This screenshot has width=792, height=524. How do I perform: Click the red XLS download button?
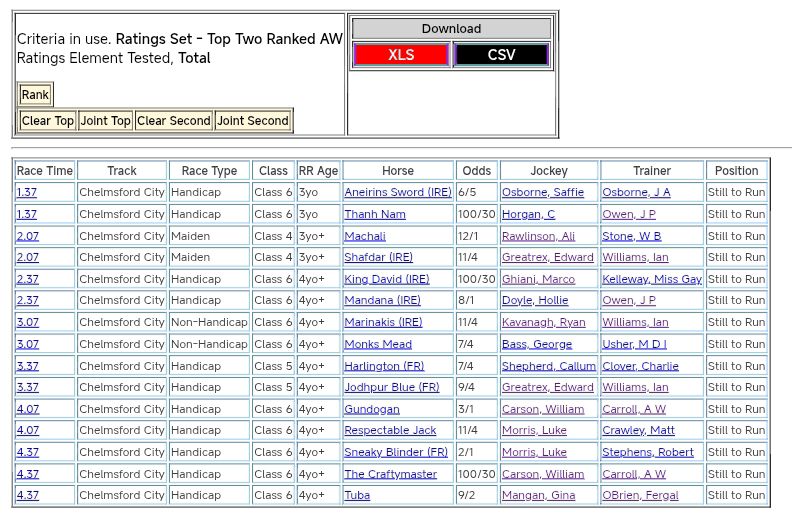(401, 55)
